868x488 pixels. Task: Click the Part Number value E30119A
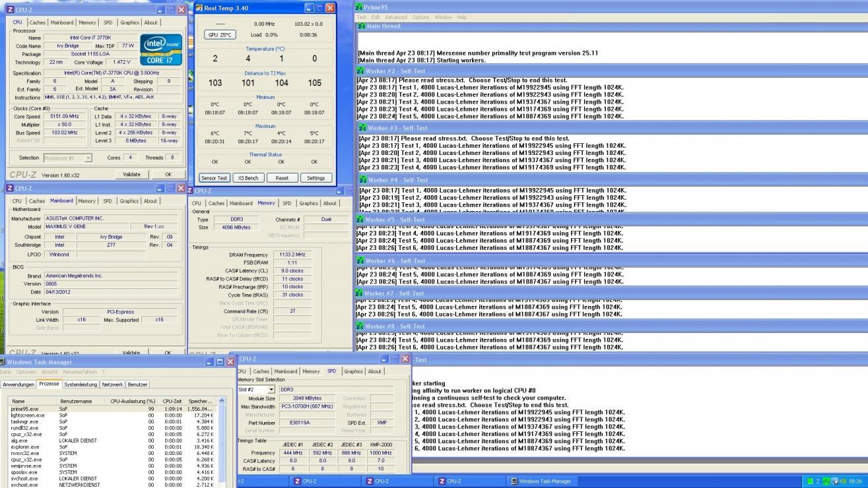click(309, 423)
